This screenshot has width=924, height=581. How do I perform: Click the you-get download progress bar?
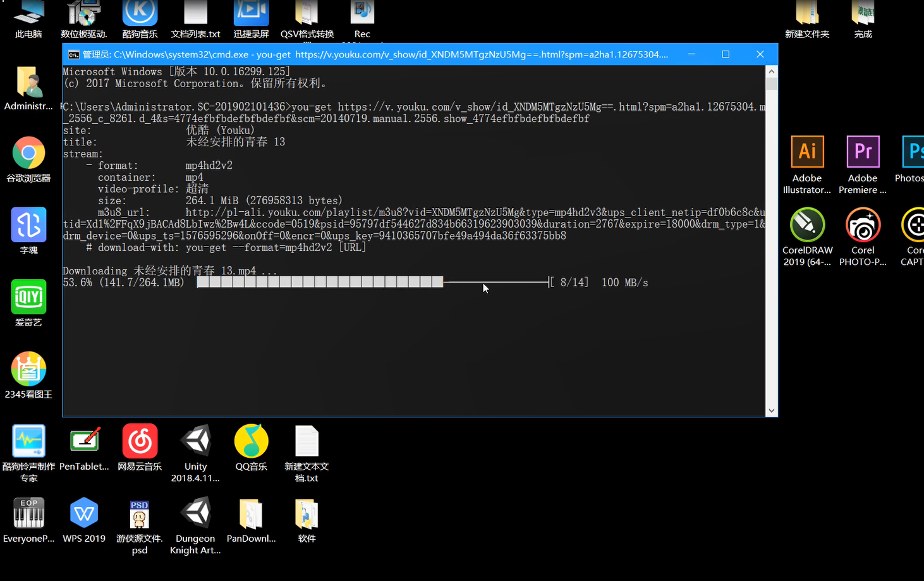[373, 282]
